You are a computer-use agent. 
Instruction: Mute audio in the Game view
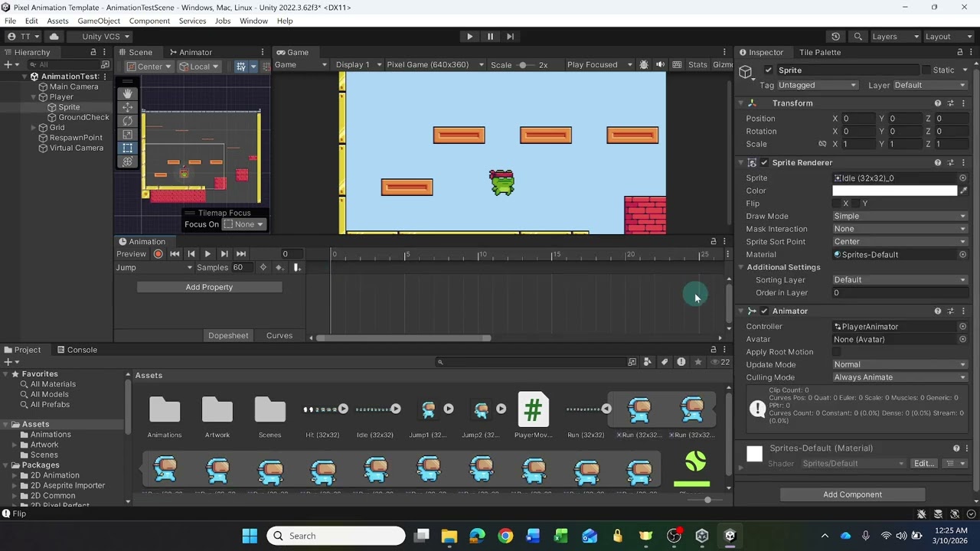pyautogui.click(x=660, y=64)
